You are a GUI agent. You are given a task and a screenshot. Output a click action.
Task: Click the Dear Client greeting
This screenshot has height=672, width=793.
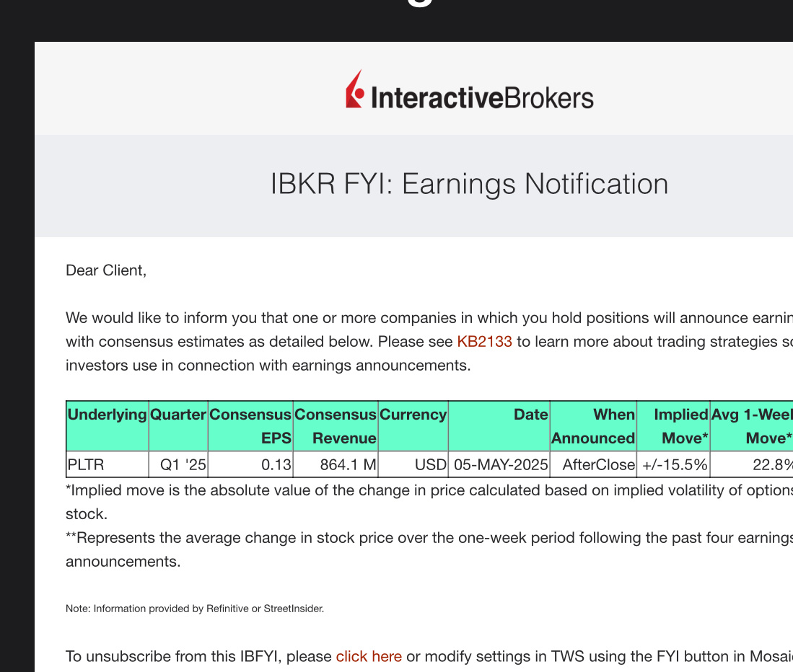pos(106,270)
